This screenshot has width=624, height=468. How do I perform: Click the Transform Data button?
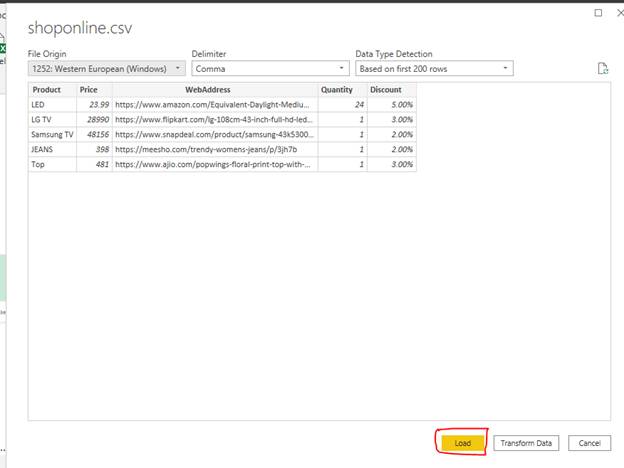coord(526,443)
